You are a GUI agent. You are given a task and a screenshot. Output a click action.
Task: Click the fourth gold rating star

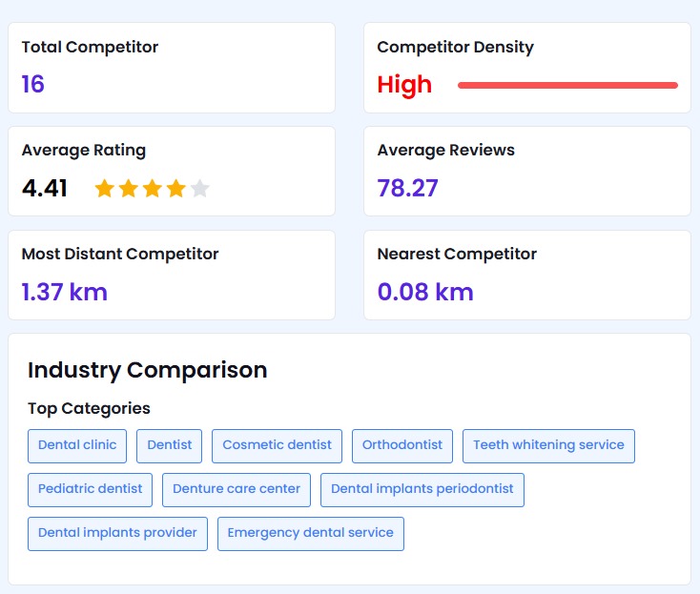pos(175,189)
